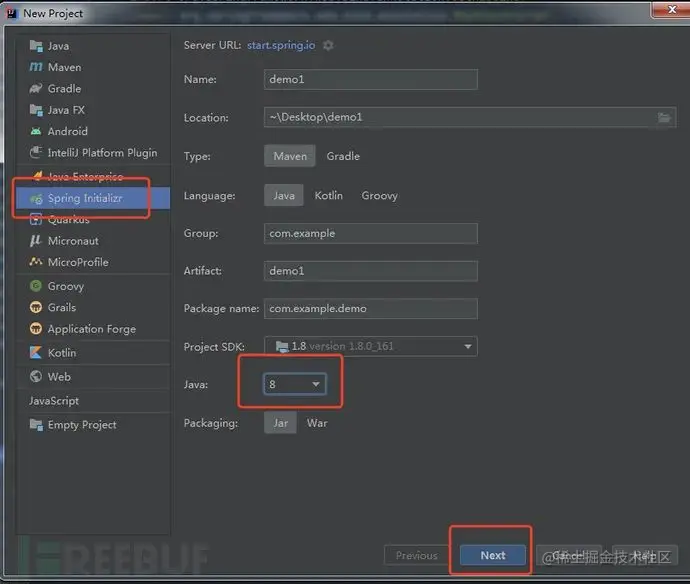
Task: Close the New Project dialog
Action: pyautogui.click(x=672, y=10)
